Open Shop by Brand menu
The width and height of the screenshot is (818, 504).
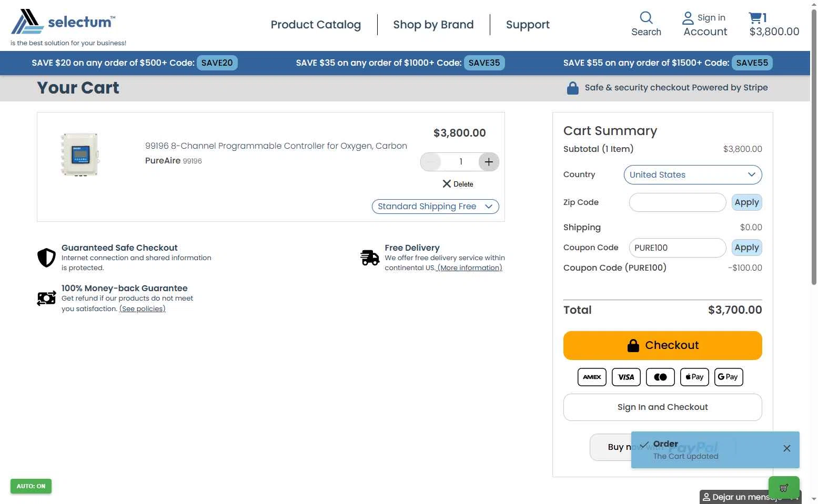click(433, 25)
